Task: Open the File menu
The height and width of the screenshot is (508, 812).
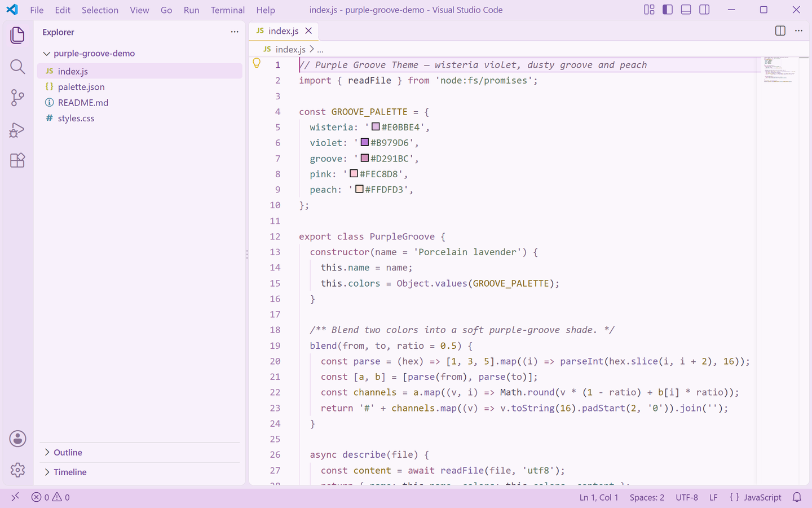Action: coord(37,10)
